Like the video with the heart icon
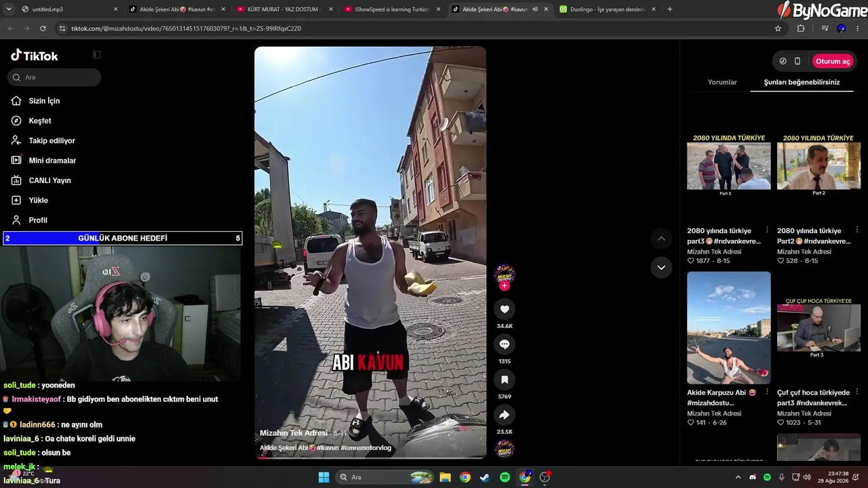868x488 pixels. (505, 310)
